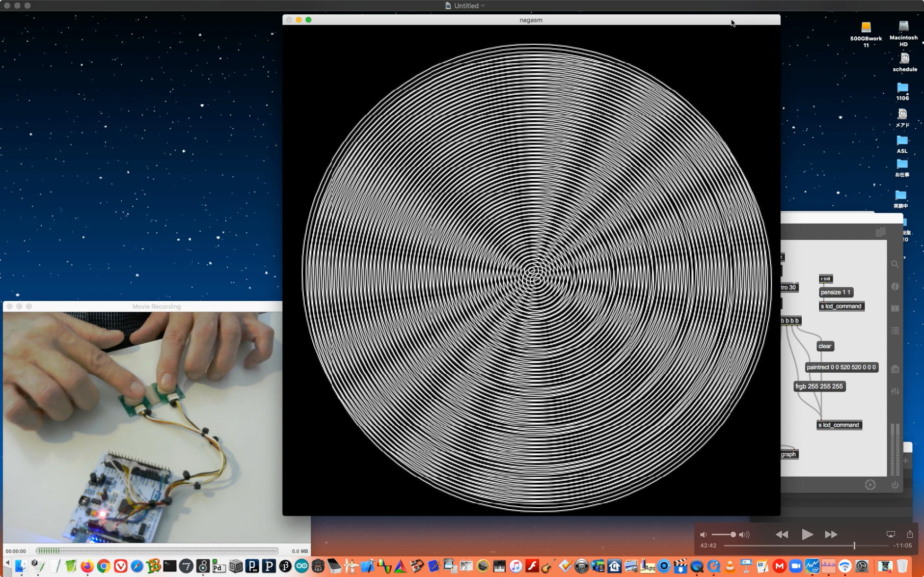924x577 pixels.
Task: Launch Safari from the Dock
Action: coord(137,566)
